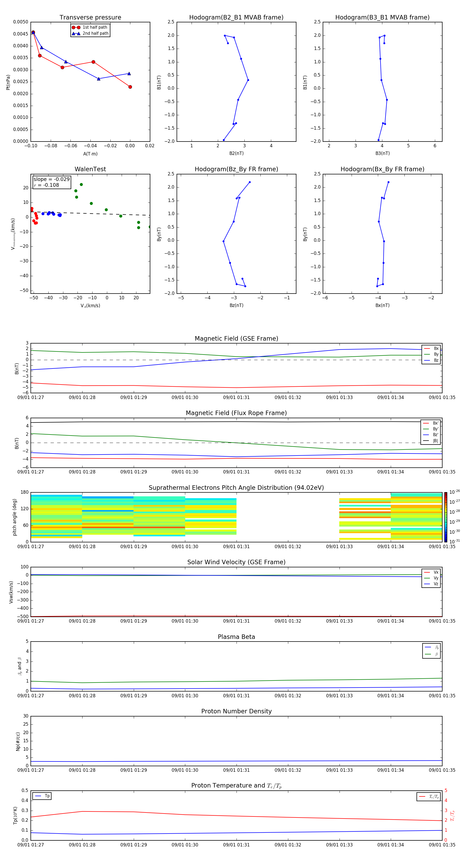Select the "1st half path" legend entry
Image resolution: width=473 pixels, height=868 pixels.
click(x=90, y=27)
